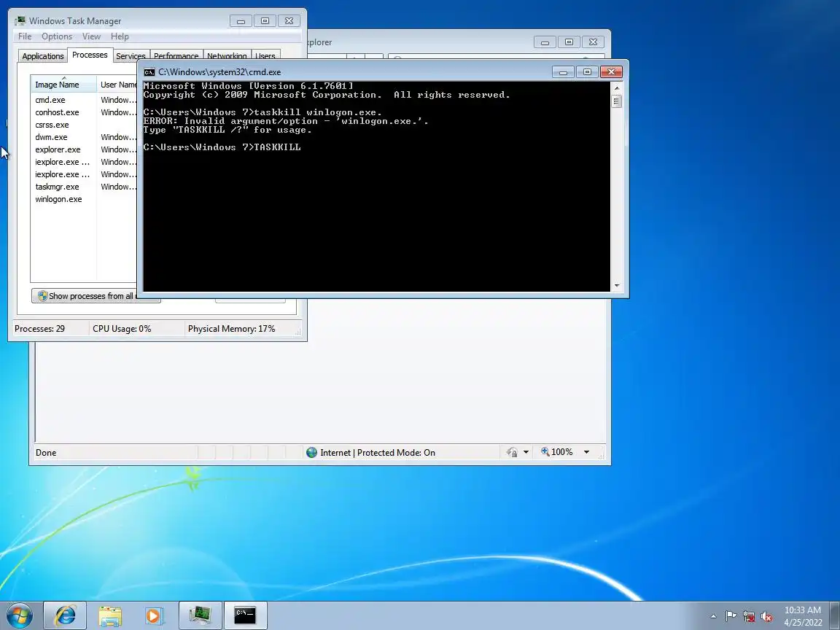
Task: Open the muted volume tray icon
Action: pos(766,616)
